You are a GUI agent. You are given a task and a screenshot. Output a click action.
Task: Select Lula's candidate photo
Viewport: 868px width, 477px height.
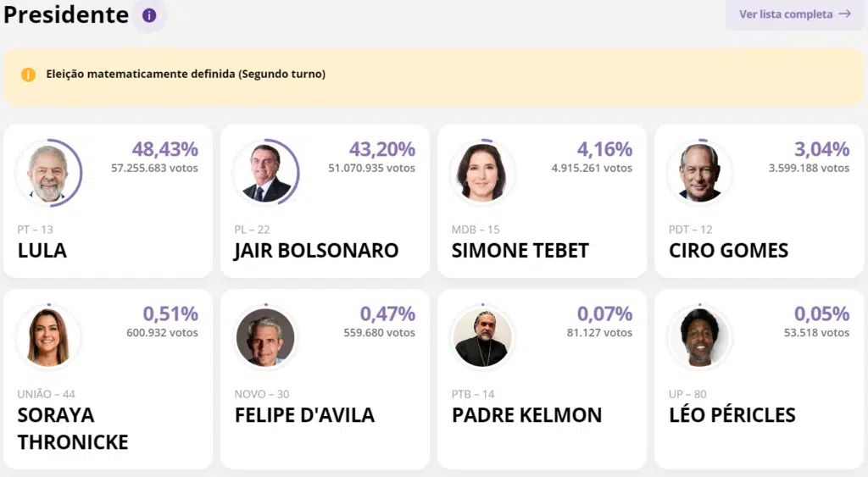47,173
